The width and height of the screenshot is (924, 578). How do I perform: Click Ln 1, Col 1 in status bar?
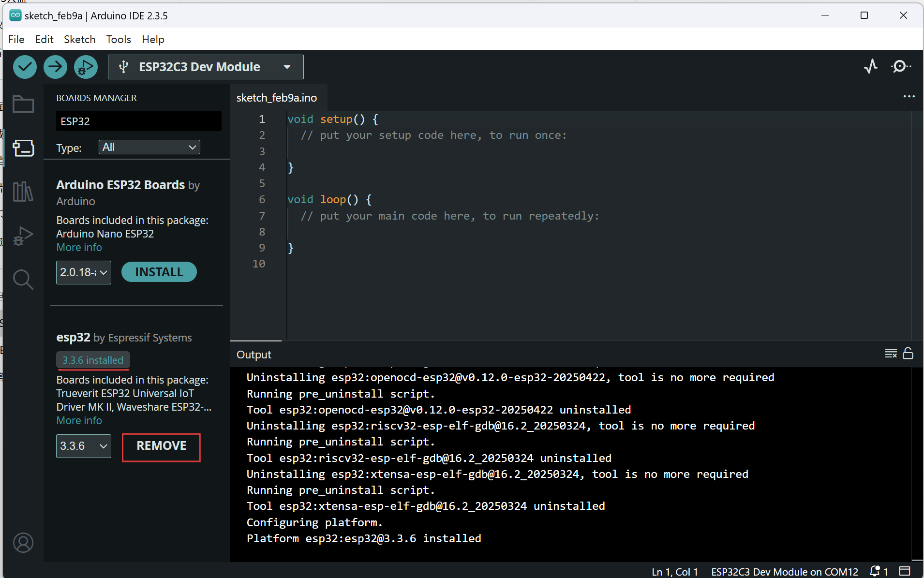(x=674, y=572)
